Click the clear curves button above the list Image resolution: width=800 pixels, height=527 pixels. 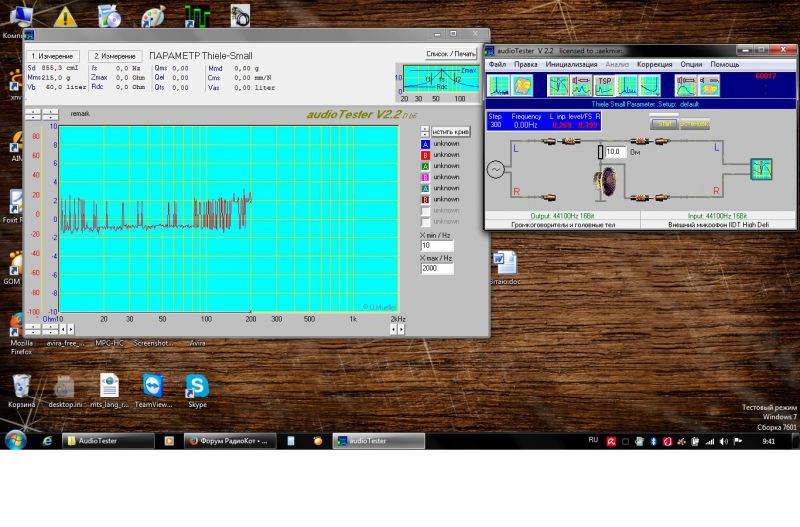[451, 132]
